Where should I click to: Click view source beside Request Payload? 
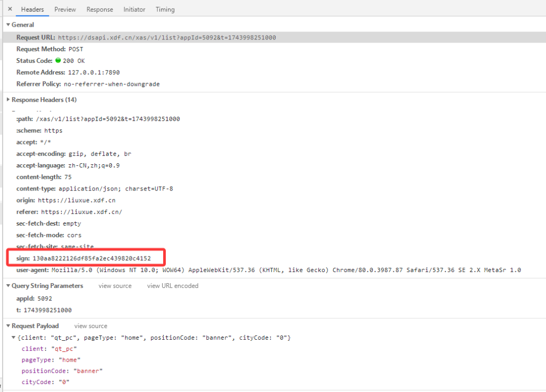click(91, 326)
